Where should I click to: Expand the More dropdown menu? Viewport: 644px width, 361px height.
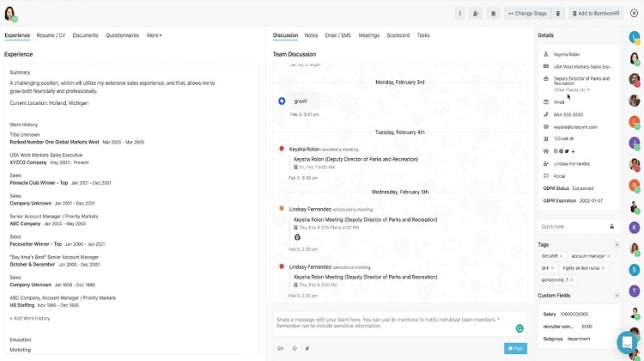(x=155, y=35)
